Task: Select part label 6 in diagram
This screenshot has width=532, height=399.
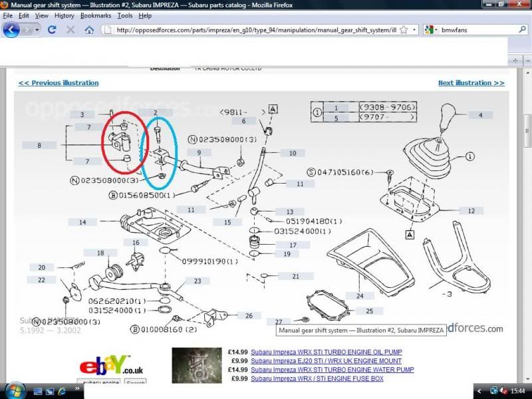Action: pyautogui.click(x=243, y=121)
